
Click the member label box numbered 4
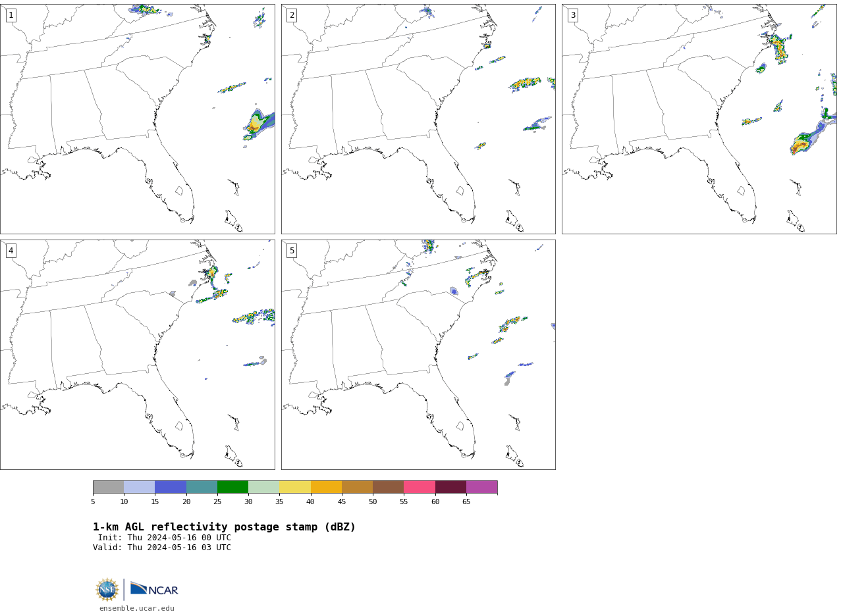tap(11, 251)
